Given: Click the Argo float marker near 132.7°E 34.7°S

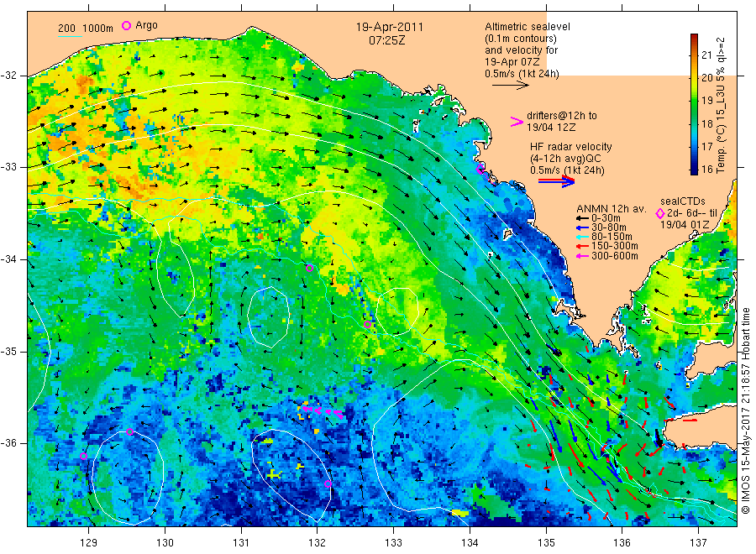Looking at the screenshot, I should click(x=367, y=325).
